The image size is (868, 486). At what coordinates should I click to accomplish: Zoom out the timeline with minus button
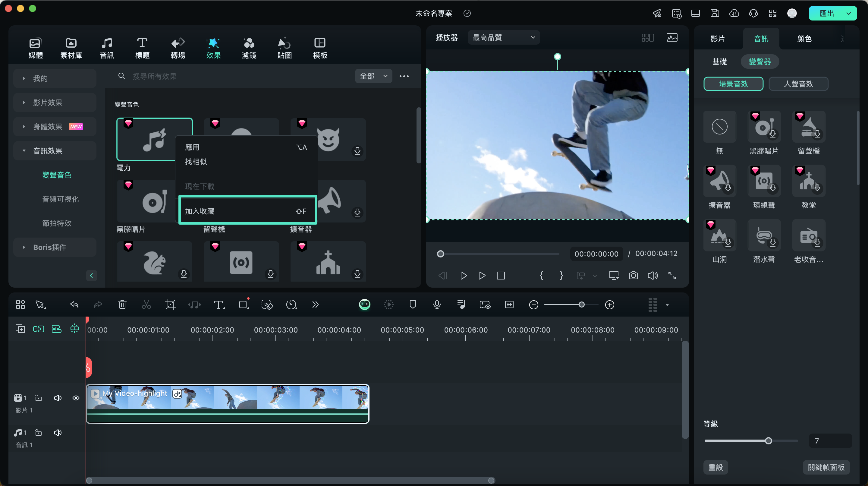pyautogui.click(x=533, y=305)
